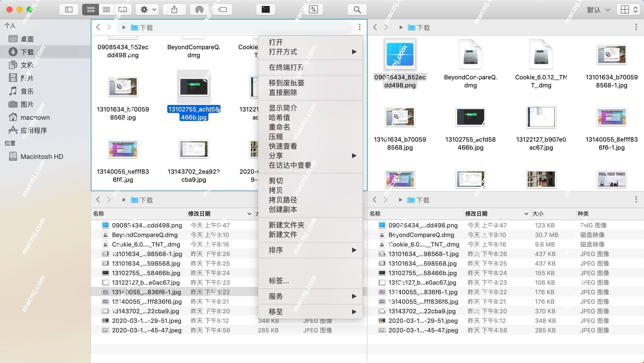Viewport: 644px width, 363px height.
Task: Open 应用程序 in the sidebar
Action: tap(45, 130)
